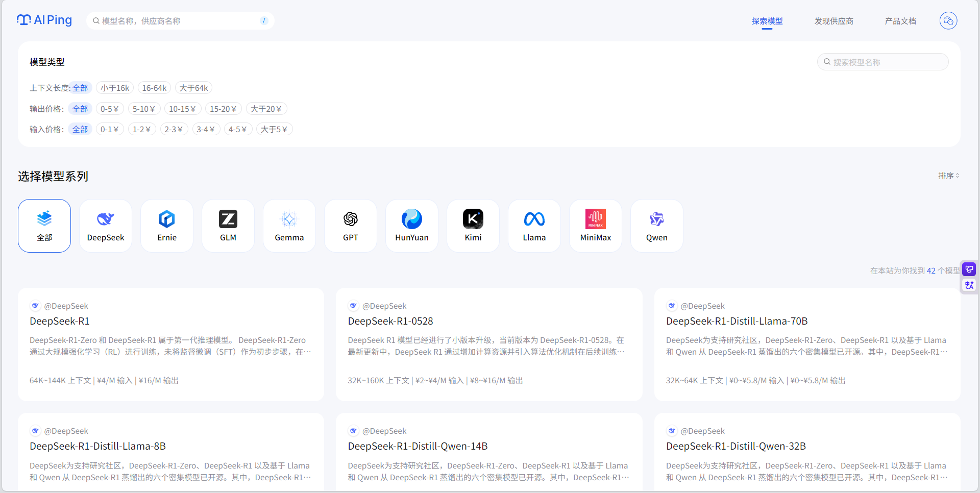Open the 排序 sort dropdown
The width and height of the screenshot is (980, 493).
(x=948, y=176)
